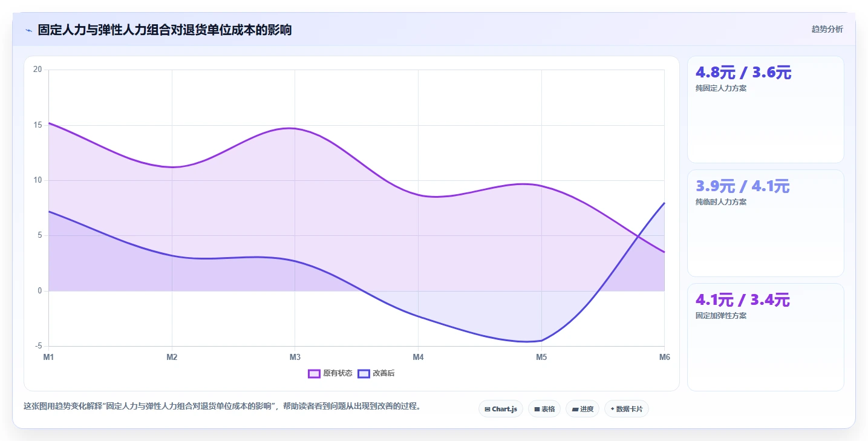Click the M3 axis label

295,357
